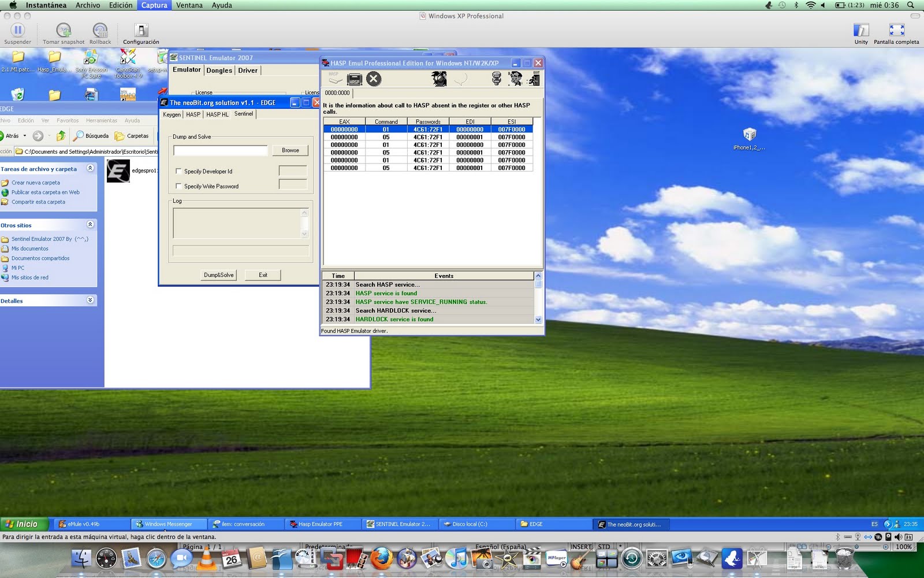Open Finder from the Dock
Image resolution: width=924 pixels, height=578 pixels.
click(x=81, y=558)
